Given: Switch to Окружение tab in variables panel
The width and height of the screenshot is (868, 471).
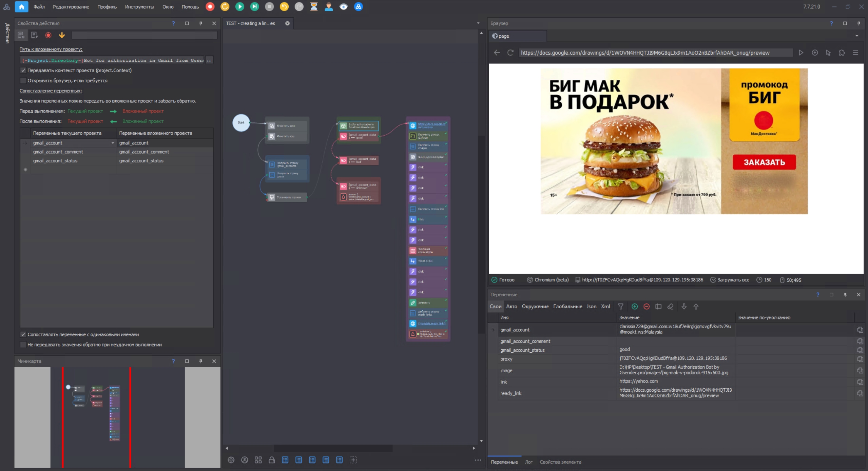Looking at the screenshot, I should [535, 306].
